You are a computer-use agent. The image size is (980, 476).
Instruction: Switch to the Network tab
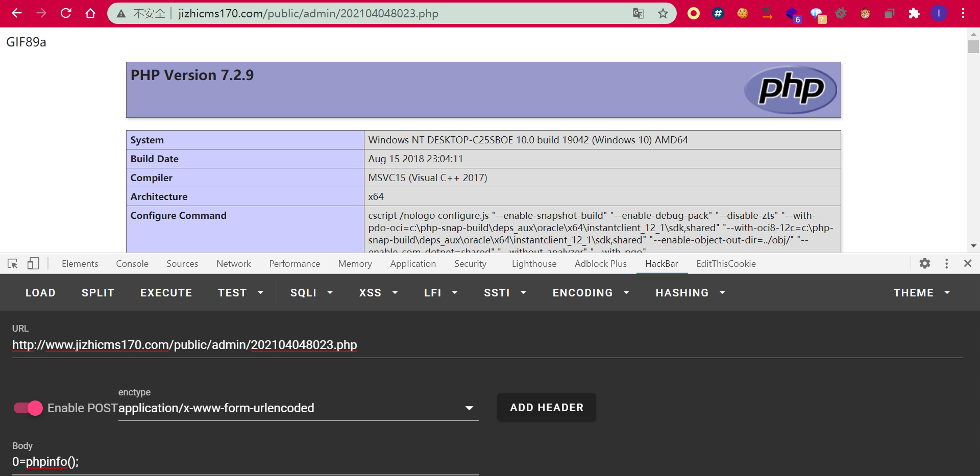tap(233, 263)
